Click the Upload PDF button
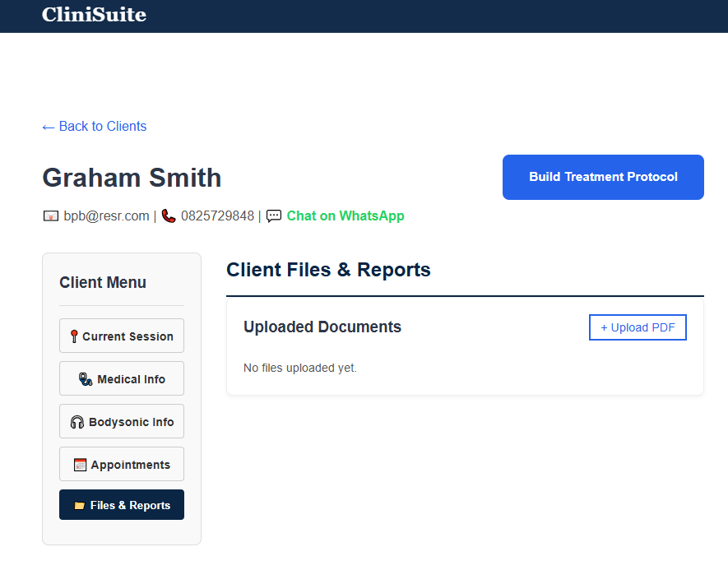The height and width of the screenshot is (584, 728). (x=638, y=327)
